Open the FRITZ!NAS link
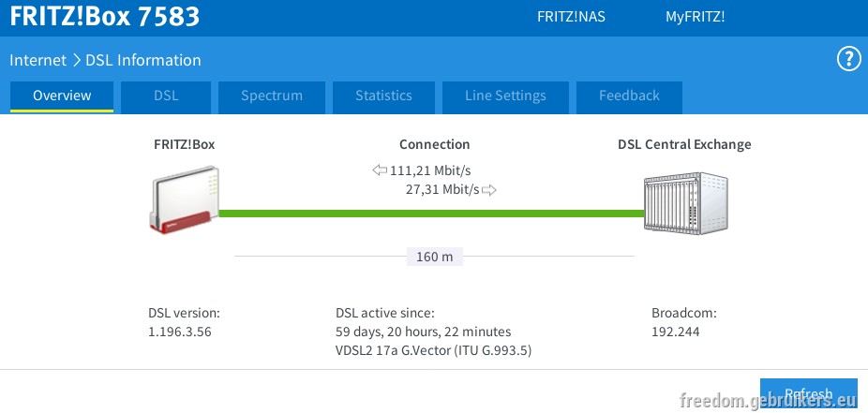 [571, 17]
